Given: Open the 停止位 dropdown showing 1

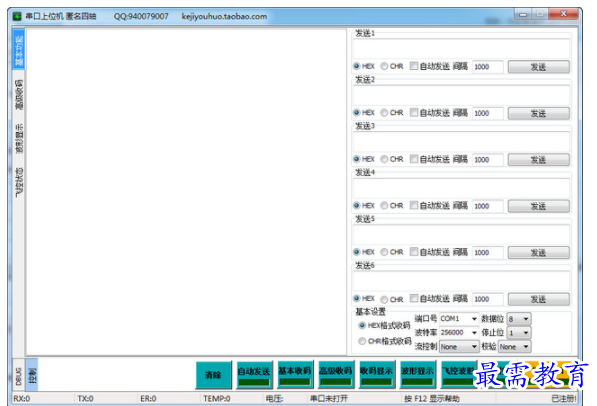Looking at the screenshot, I should 519,332.
